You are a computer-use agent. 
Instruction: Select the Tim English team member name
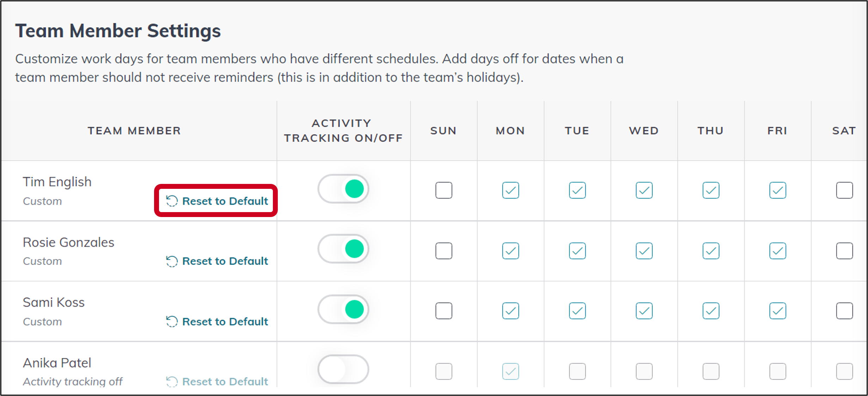[x=57, y=182]
